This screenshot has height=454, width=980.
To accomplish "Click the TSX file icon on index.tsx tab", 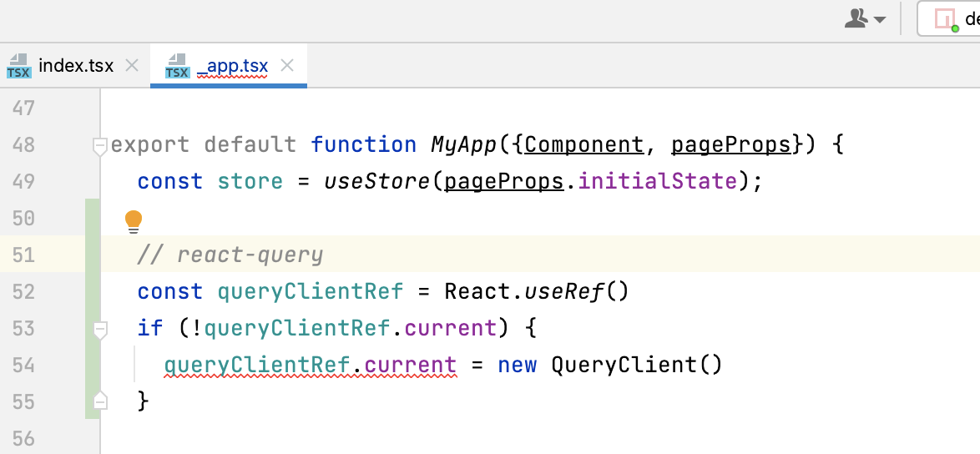I will pyautogui.click(x=18, y=66).
